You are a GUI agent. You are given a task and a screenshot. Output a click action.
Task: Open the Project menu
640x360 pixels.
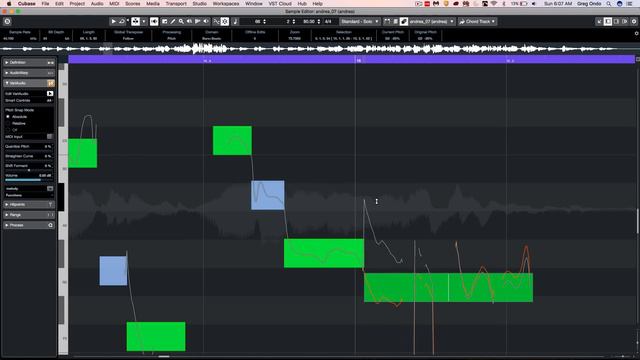(x=77, y=3)
